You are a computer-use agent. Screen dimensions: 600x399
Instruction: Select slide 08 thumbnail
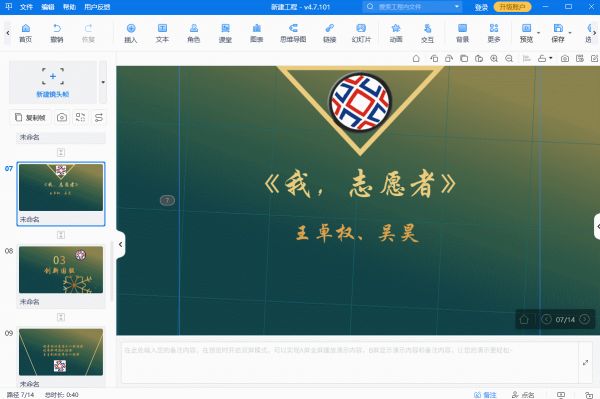point(61,269)
